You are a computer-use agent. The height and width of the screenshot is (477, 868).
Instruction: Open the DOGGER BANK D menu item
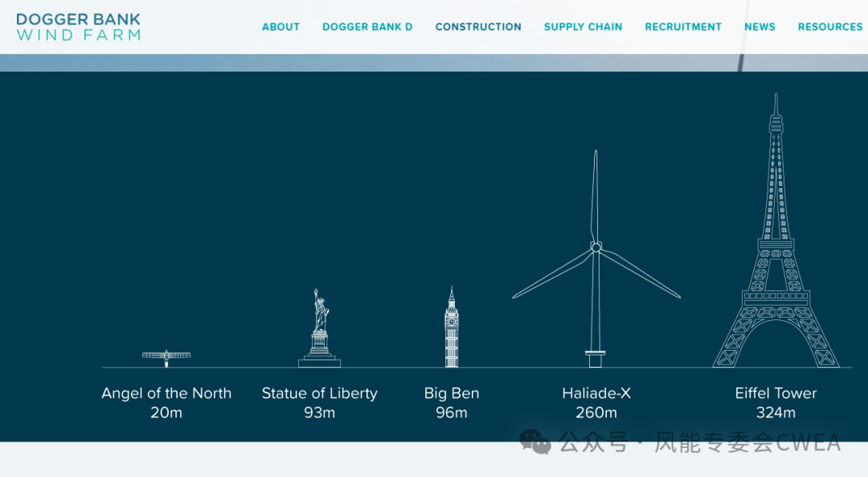pyautogui.click(x=367, y=27)
